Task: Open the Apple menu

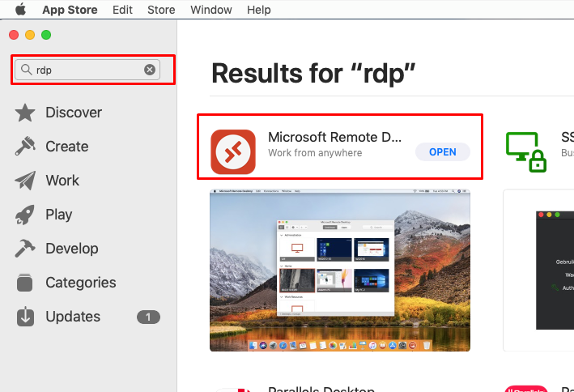Action: [x=21, y=10]
